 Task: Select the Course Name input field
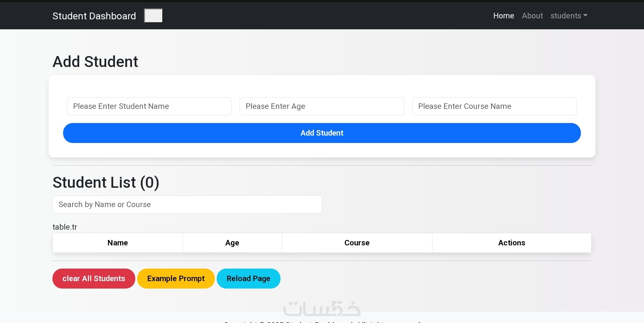pyautogui.click(x=494, y=106)
